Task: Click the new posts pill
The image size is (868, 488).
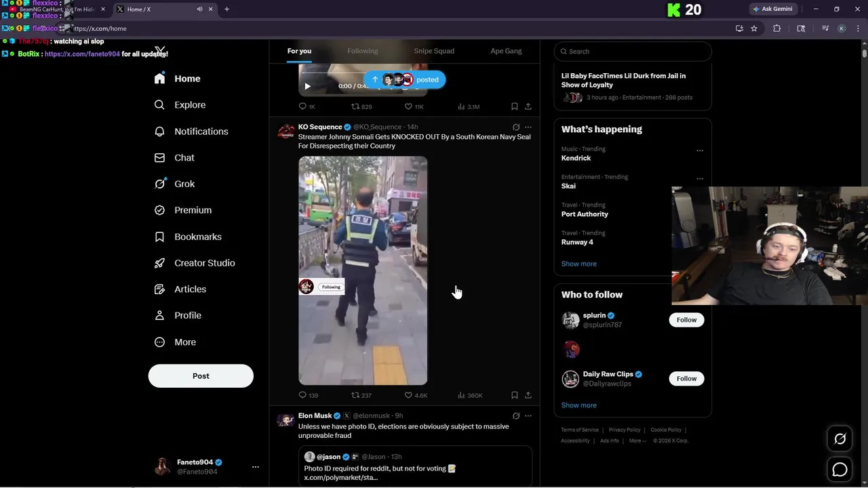Action: point(405,79)
